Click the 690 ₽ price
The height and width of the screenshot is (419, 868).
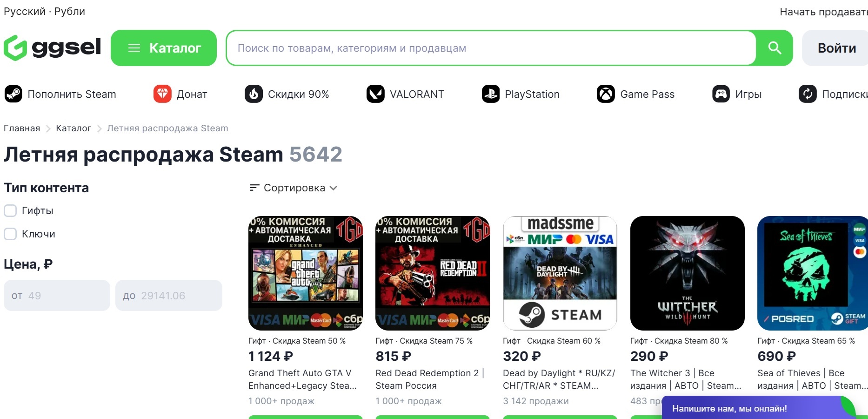(x=776, y=356)
